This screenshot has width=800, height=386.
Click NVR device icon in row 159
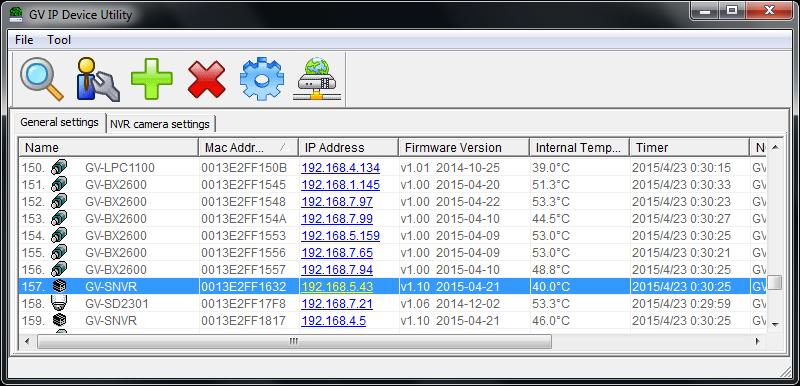coord(59,321)
